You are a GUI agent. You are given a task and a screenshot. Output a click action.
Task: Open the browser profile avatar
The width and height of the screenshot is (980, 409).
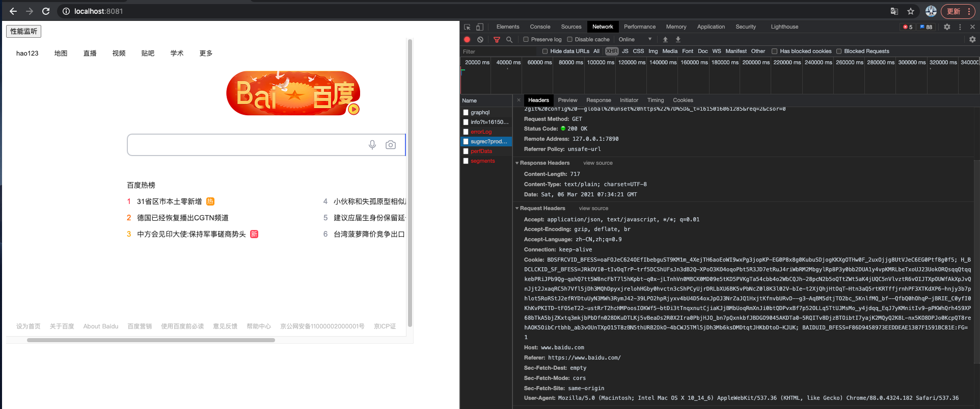pyautogui.click(x=931, y=11)
